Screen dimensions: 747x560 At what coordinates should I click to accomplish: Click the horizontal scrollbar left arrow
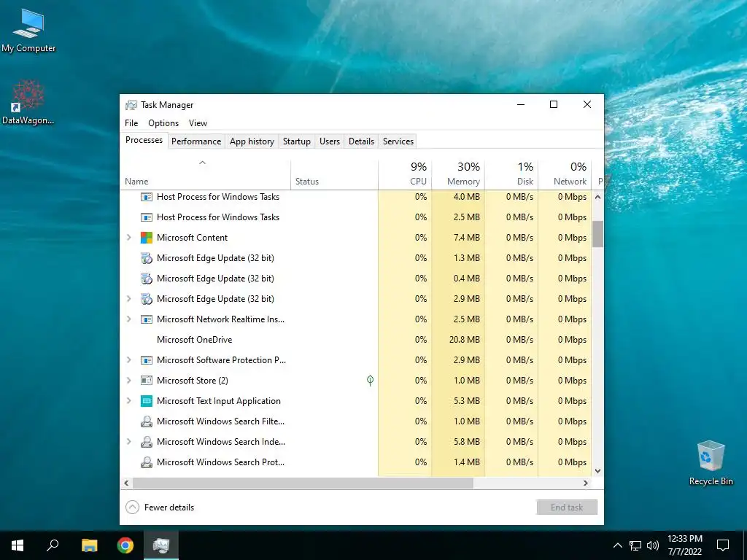(126, 483)
